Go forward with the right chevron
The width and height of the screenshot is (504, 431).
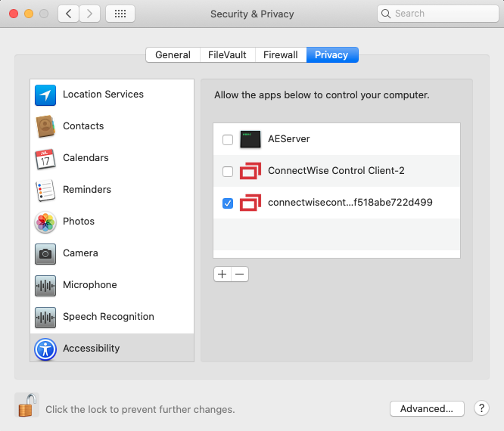tap(90, 14)
